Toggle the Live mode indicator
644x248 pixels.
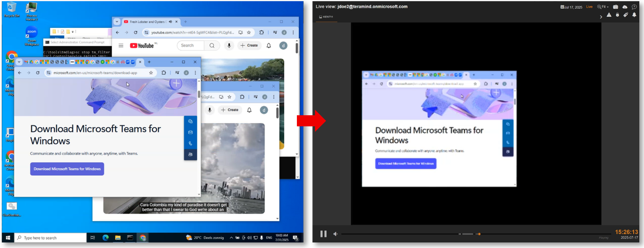(x=589, y=7)
